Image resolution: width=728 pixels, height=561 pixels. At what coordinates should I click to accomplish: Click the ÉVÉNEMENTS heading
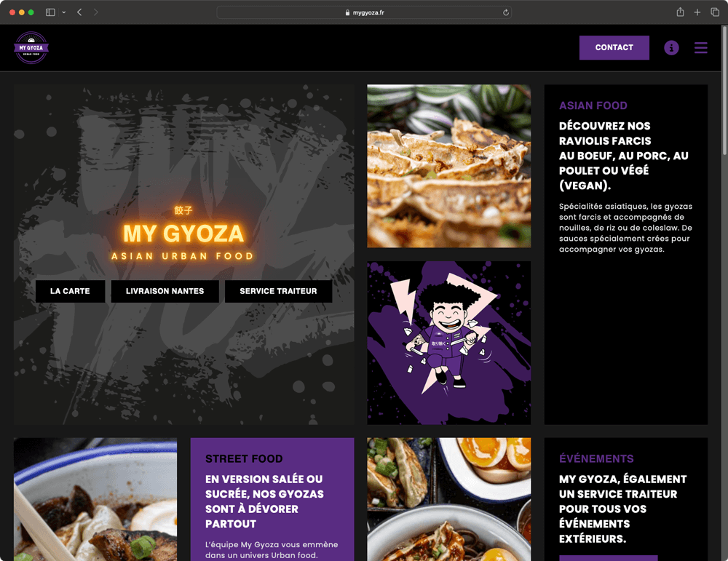596,458
